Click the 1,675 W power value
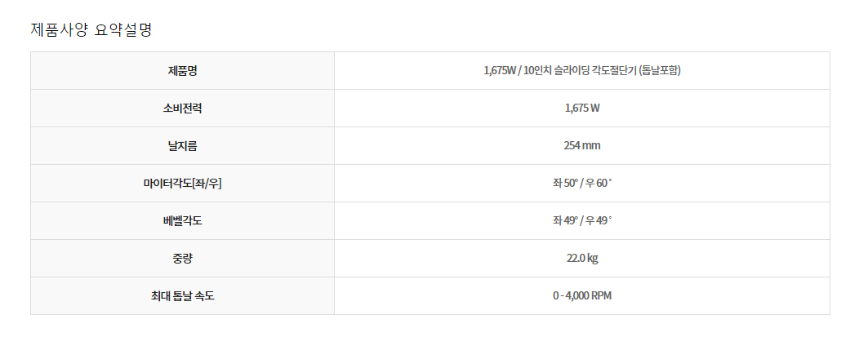The image size is (868, 337). (582, 109)
